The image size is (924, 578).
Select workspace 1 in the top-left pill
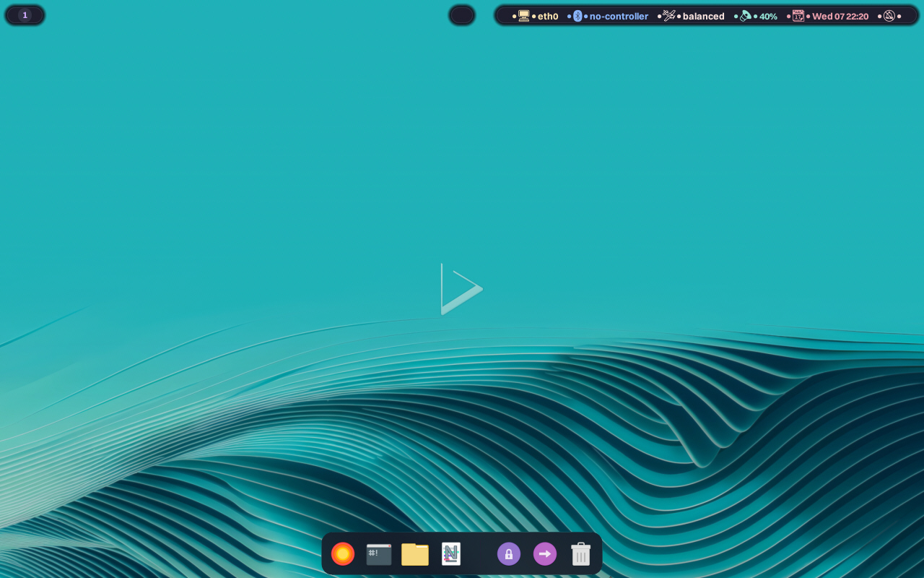coord(24,14)
